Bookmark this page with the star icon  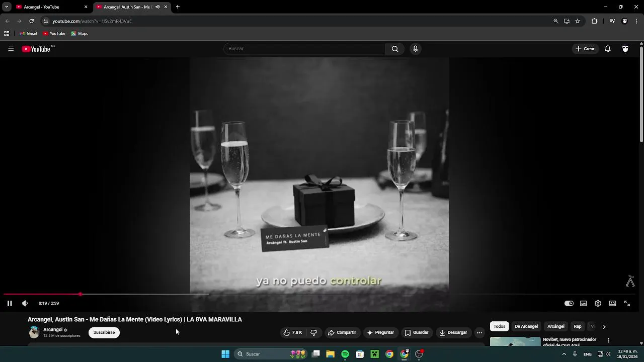point(578,21)
